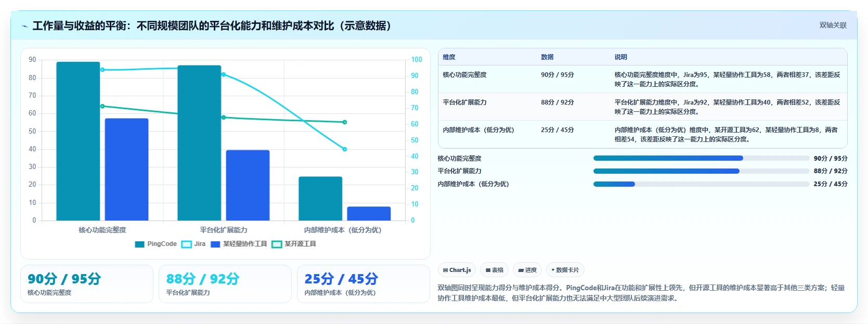Toggle Jira legend swatch in chart

pos(186,244)
